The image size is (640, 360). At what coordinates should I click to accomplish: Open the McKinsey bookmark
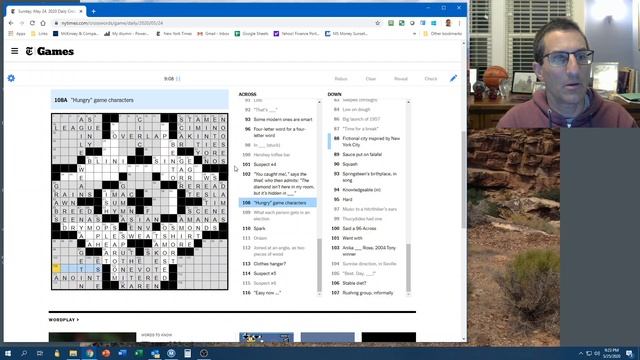[76, 34]
